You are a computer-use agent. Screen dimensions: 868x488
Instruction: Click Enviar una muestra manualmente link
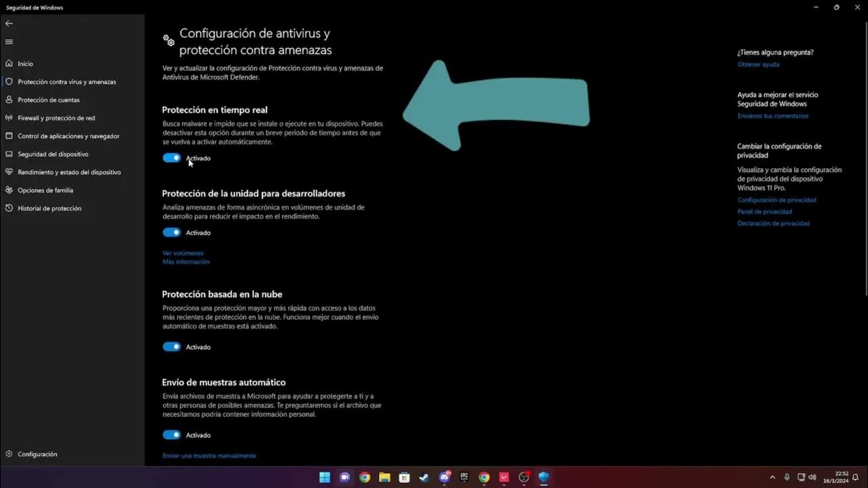(x=210, y=455)
